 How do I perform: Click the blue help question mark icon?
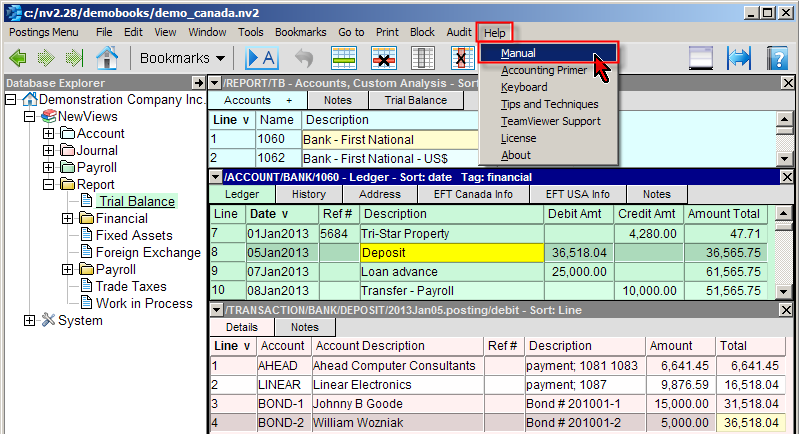[x=778, y=58]
